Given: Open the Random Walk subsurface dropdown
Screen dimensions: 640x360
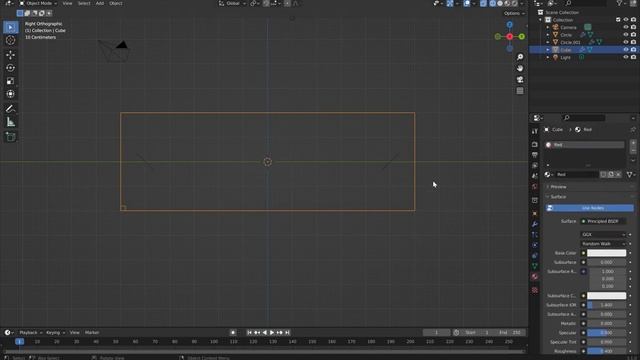Looking at the screenshot, I should point(603,244).
